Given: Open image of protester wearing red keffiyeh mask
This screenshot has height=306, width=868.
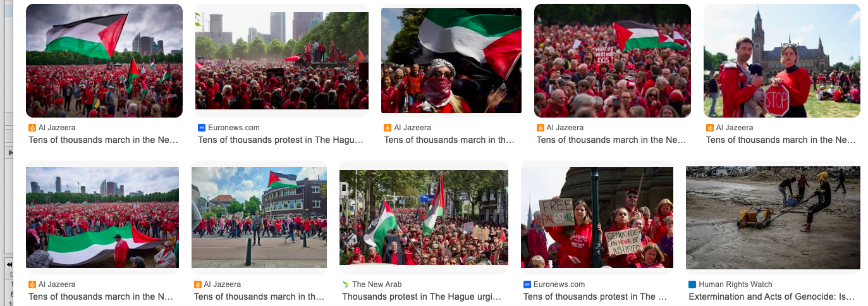Looking at the screenshot, I should pyautogui.click(x=451, y=61).
